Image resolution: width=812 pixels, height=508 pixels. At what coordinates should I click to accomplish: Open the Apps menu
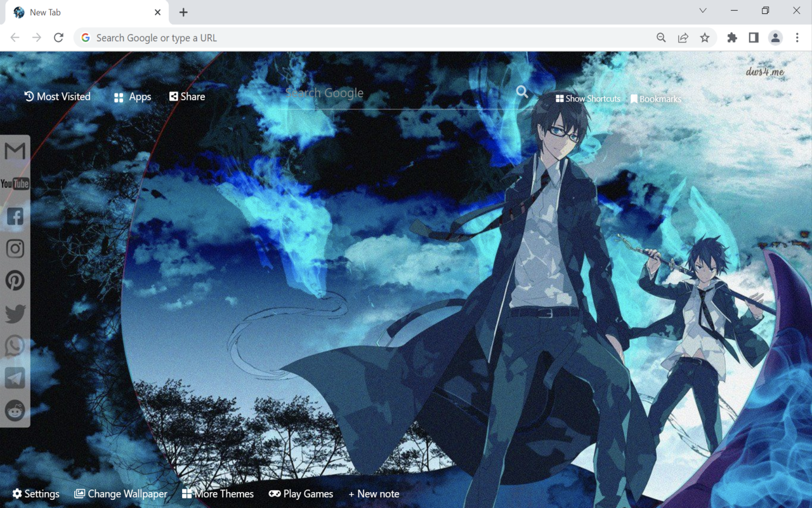(x=133, y=97)
